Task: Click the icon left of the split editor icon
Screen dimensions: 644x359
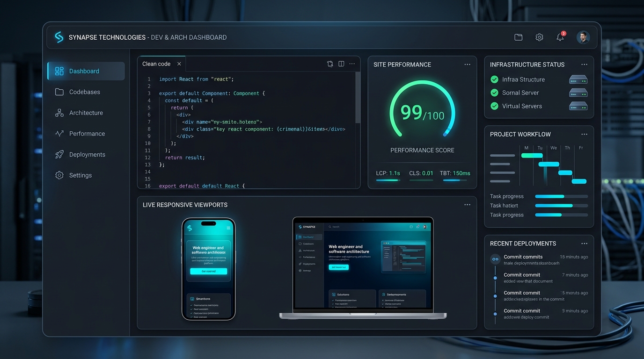Action: pyautogui.click(x=330, y=64)
